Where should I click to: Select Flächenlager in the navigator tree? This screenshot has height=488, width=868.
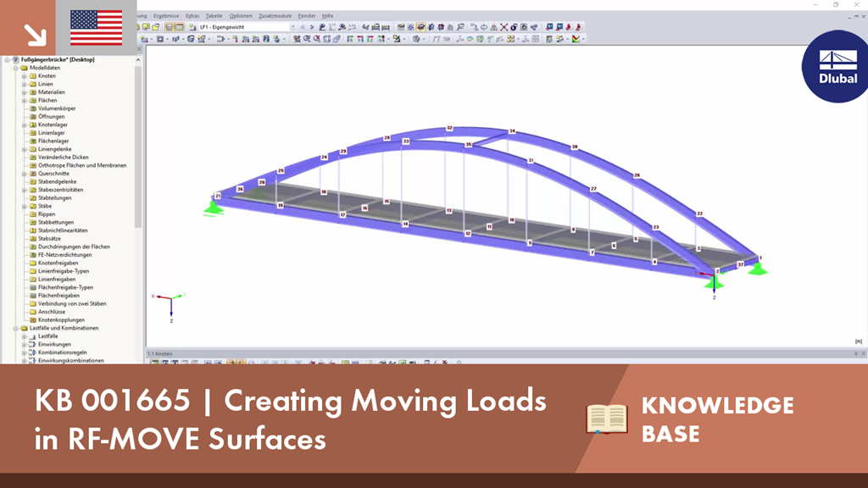(x=53, y=141)
